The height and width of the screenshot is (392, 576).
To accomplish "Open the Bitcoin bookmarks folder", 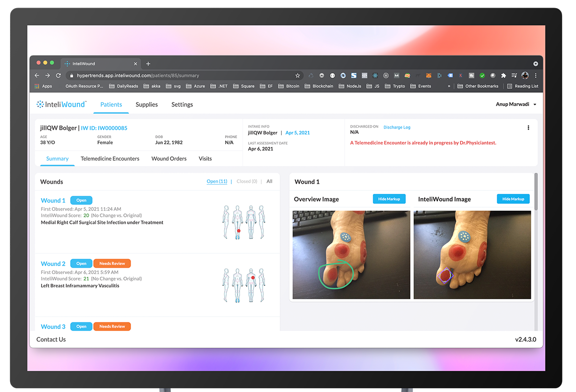I will 288,86.
